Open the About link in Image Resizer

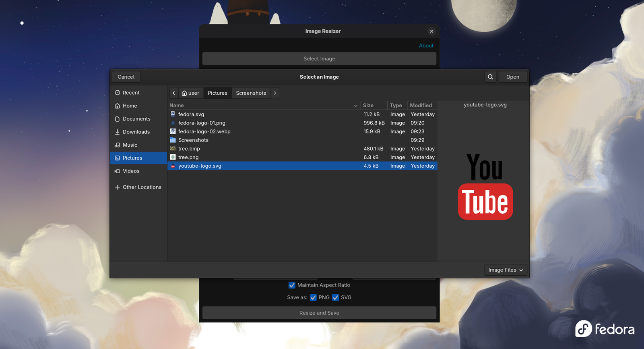(x=426, y=46)
